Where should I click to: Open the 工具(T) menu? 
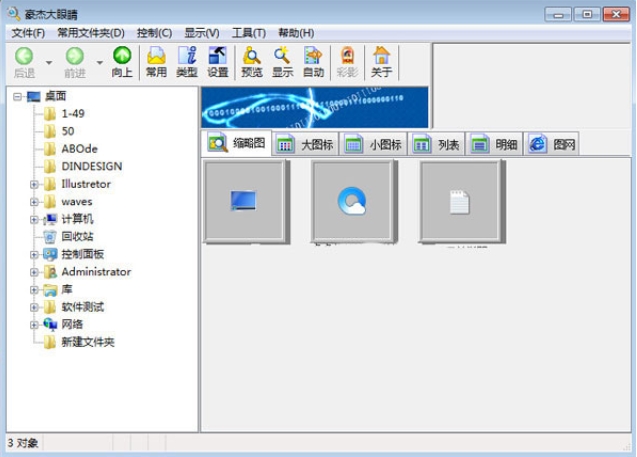(x=249, y=33)
